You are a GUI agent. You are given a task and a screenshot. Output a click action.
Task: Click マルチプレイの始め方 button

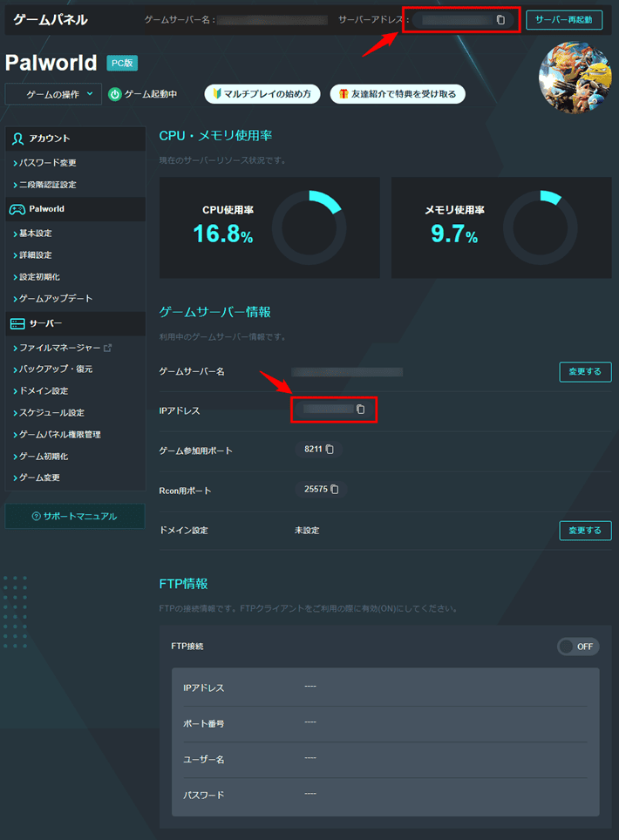(x=262, y=94)
